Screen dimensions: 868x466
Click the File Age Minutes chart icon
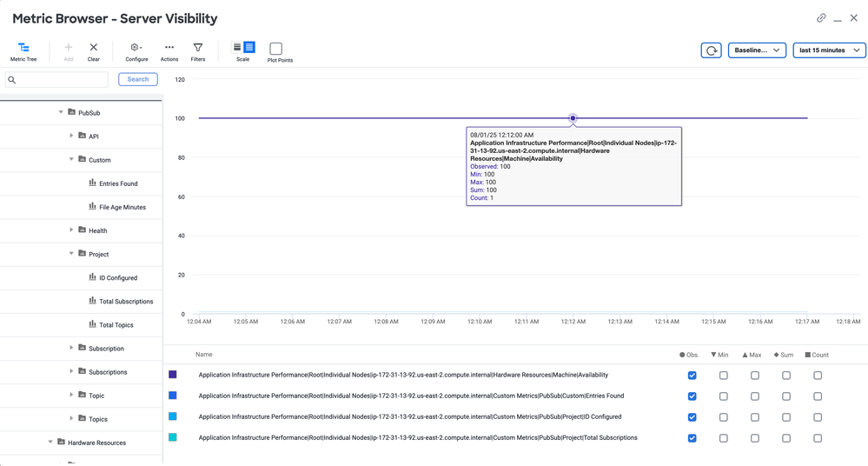pyautogui.click(x=92, y=206)
